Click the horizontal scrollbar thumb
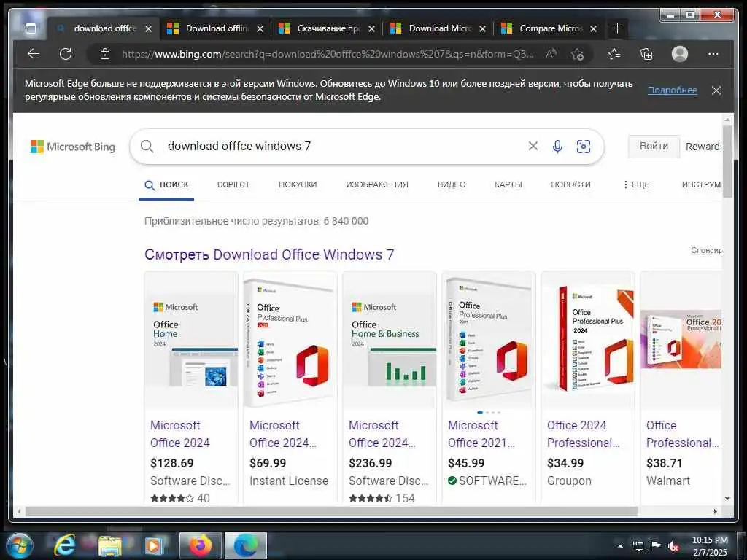The width and height of the screenshot is (747, 560). pos(331,511)
